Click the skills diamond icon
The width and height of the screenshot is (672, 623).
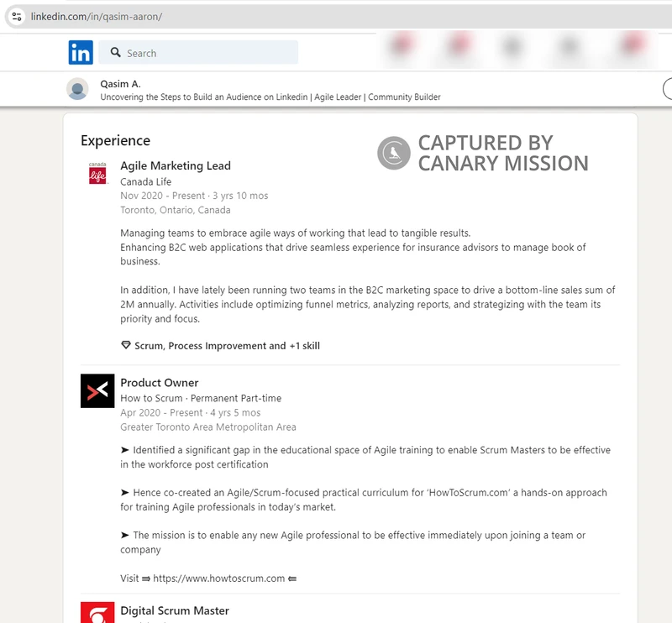point(125,345)
